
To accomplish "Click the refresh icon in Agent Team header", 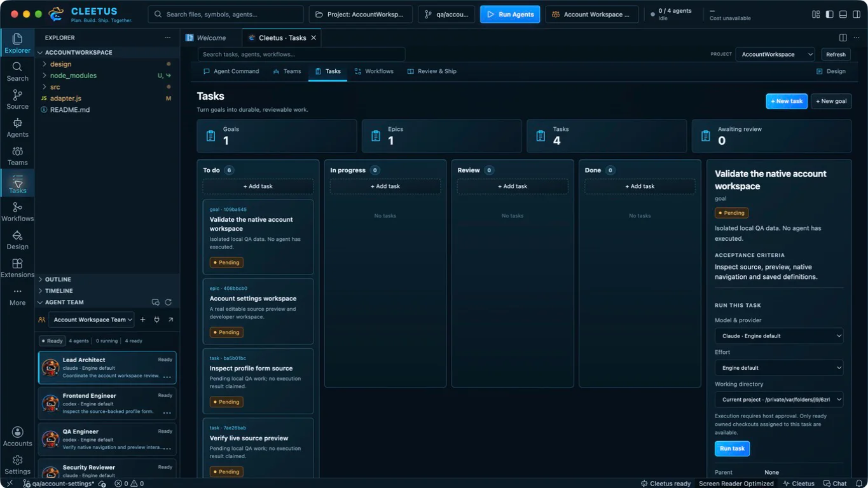I will click(x=169, y=302).
